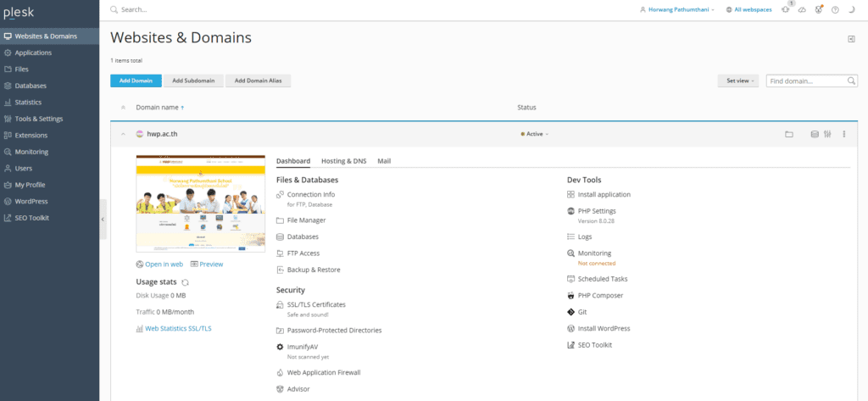Expand the Set view dropdown
The image size is (868, 401).
click(x=738, y=81)
